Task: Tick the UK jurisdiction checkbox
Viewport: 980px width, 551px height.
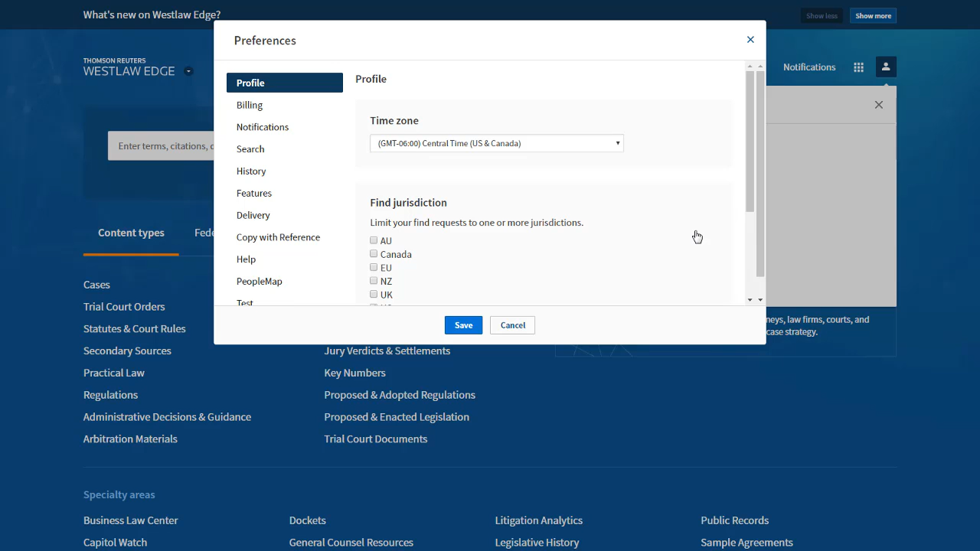Action: pyautogui.click(x=374, y=295)
